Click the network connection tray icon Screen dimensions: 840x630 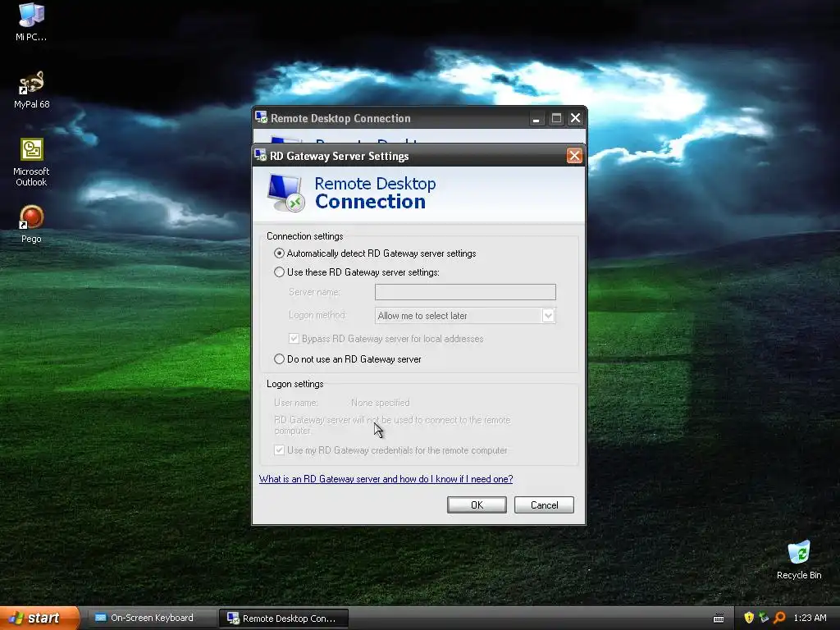point(764,618)
